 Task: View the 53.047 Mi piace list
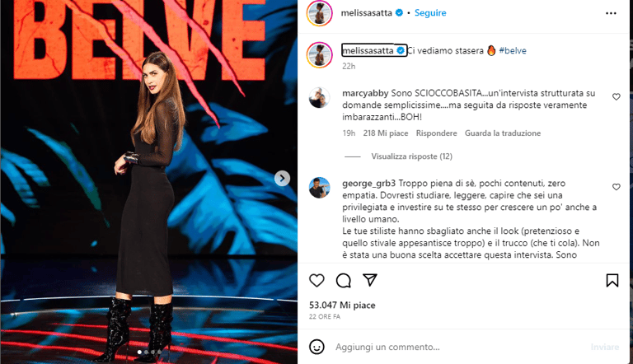tap(342, 305)
